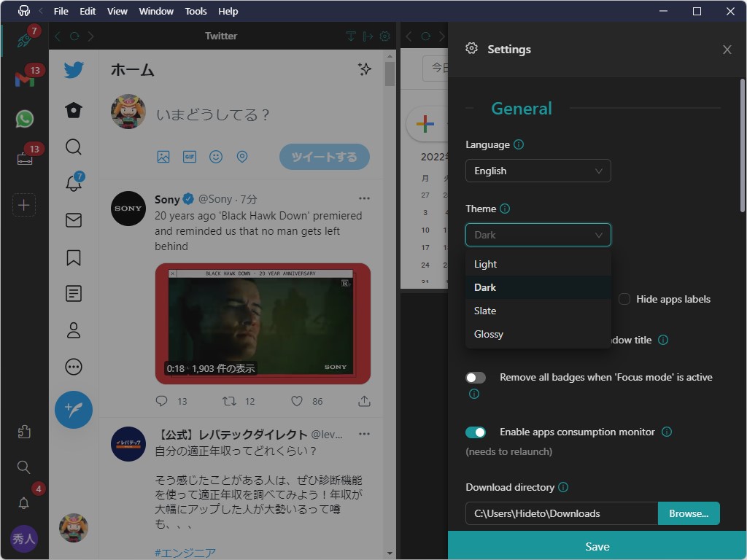The width and height of the screenshot is (747, 560).
Task: Add a new app with the plus icon
Action: coord(24,205)
